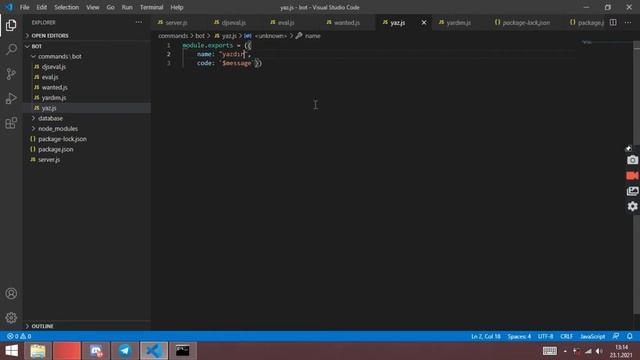This screenshot has height=360, width=640.
Task: Open the Run menu
Action: click(x=127, y=7)
